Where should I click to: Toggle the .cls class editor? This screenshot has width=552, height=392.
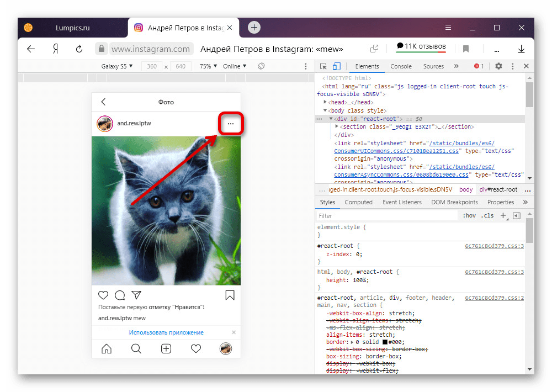click(x=487, y=215)
